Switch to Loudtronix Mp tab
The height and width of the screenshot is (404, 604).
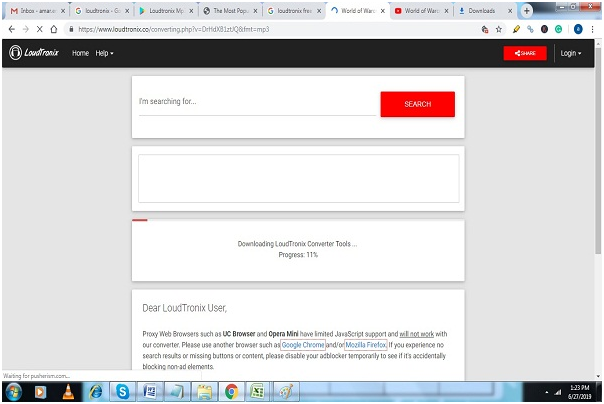tap(166, 11)
